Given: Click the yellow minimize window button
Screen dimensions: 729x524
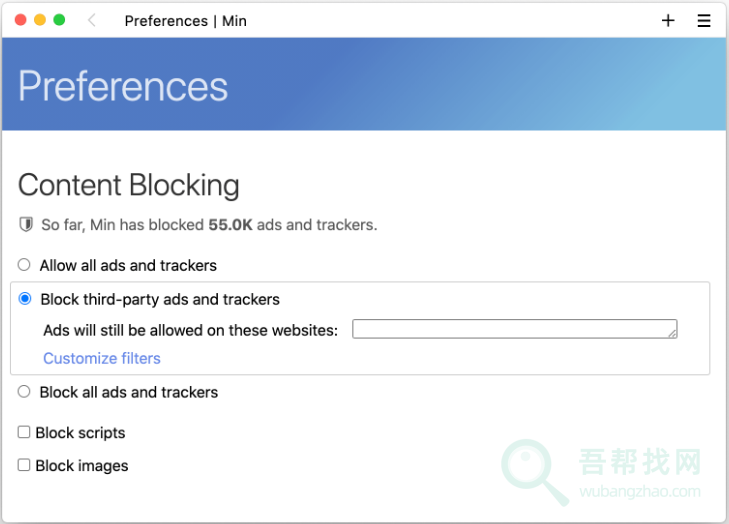Looking at the screenshot, I should [x=40, y=20].
